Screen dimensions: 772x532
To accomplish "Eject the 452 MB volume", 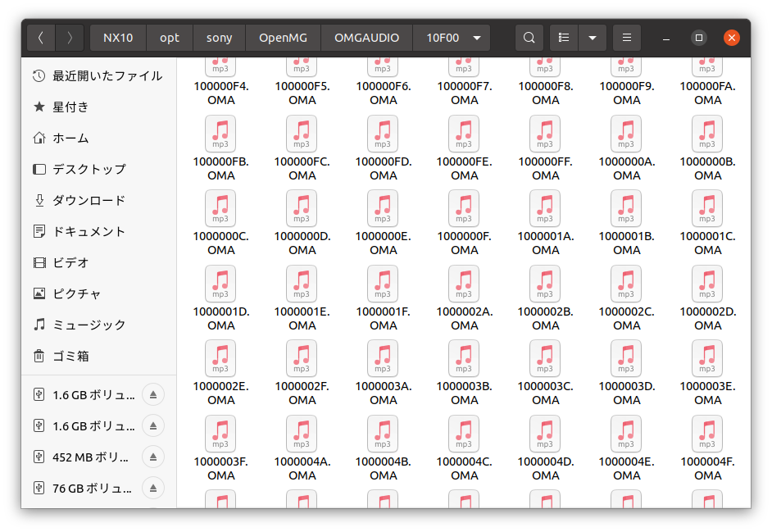I will [153, 457].
